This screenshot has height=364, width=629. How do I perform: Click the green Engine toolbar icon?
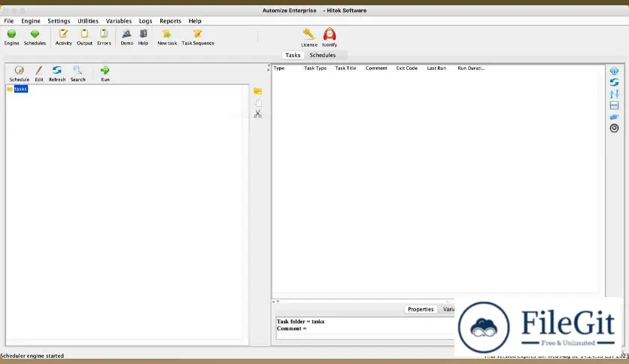pyautogui.click(x=11, y=35)
